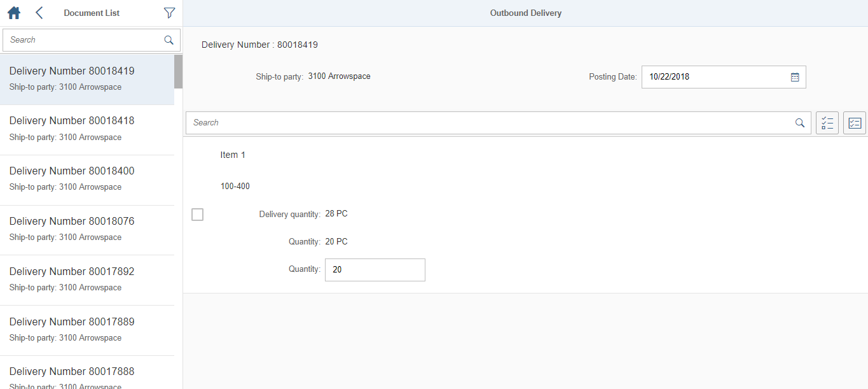This screenshot has width=868, height=389.
Task: Click the scrollbar of the document list
Action: (x=178, y=73)
